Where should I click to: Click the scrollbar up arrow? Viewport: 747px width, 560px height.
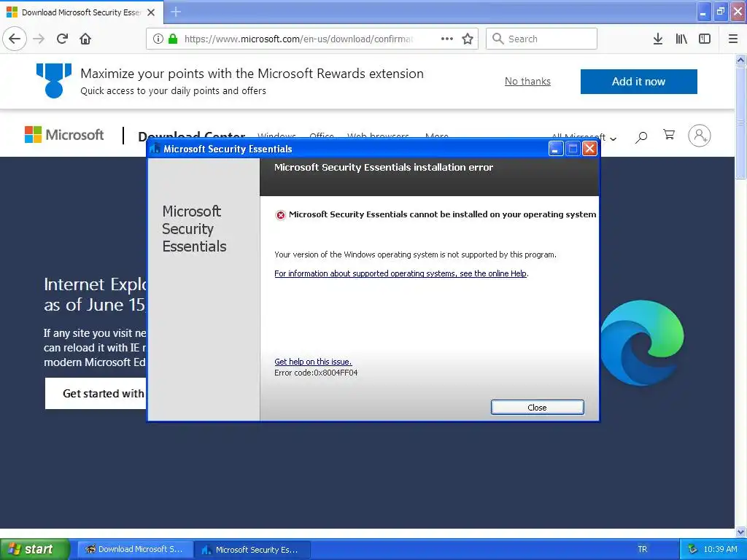[x=740, y=60]
